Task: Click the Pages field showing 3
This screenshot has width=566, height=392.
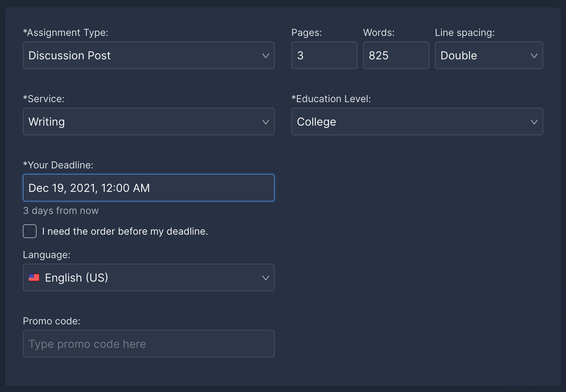Action: click(x=324, y=56)
